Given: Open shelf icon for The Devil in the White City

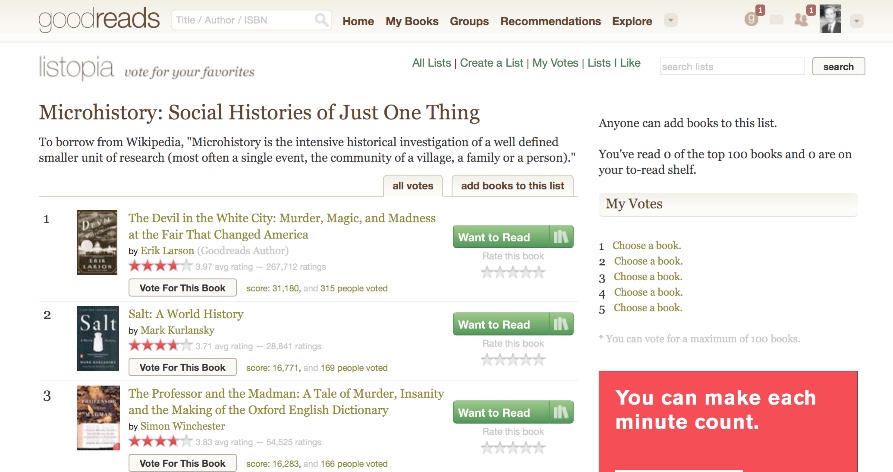Looking at the screenshot, I should click(x=561, y=237).
